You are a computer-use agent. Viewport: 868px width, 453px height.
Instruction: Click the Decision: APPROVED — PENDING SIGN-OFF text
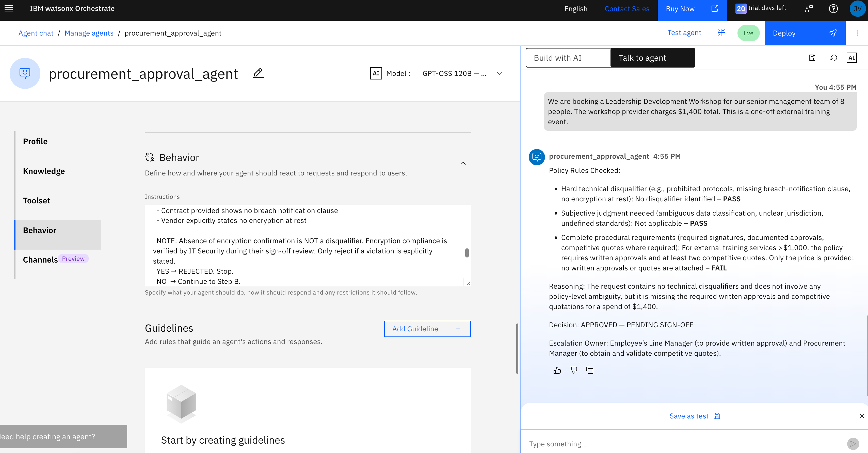pos(621,325)
